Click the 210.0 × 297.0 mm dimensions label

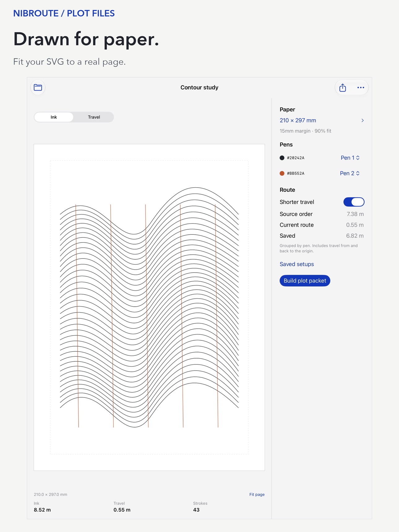point(50,494)
